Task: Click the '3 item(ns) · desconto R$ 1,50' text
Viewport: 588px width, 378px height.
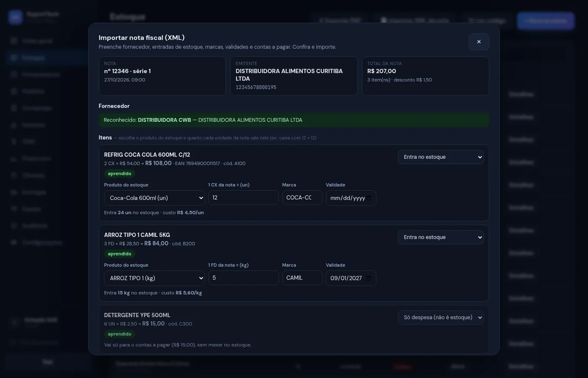Action: [399, 80]
